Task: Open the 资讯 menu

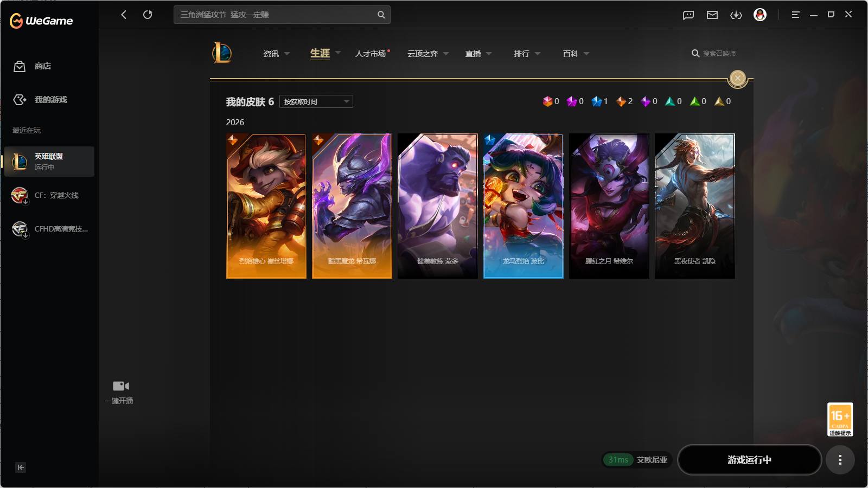Action: click(271, 54)
